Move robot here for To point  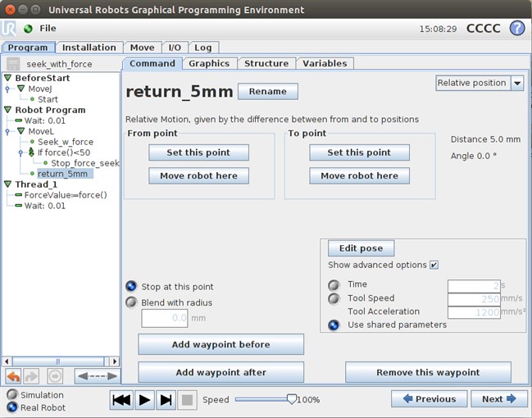359,175
